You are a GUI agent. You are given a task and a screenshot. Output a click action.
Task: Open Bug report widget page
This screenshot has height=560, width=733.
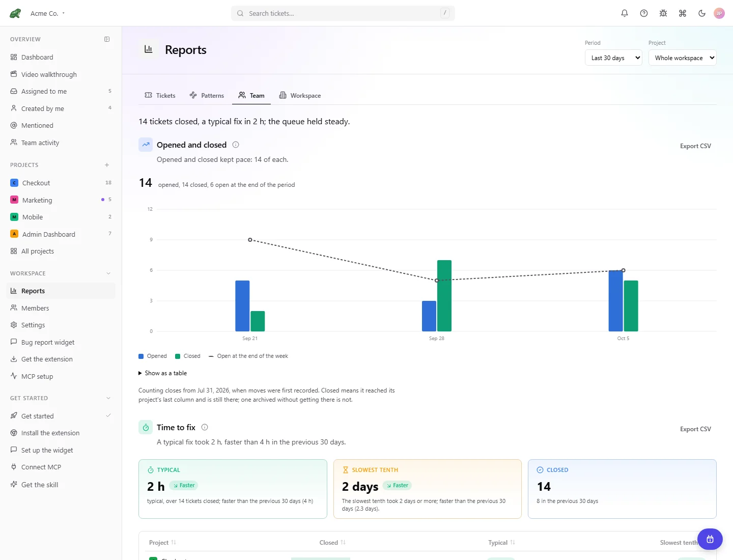[61, 342]
